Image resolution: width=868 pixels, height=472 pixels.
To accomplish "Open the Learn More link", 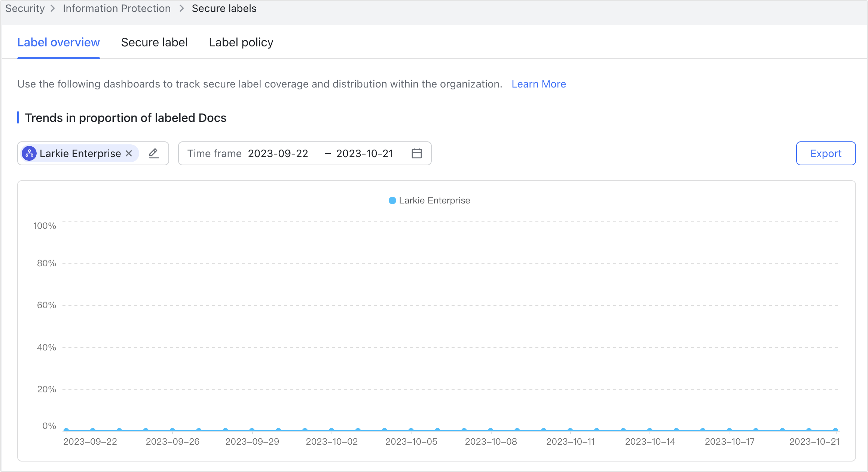I will tap(538, 84).
